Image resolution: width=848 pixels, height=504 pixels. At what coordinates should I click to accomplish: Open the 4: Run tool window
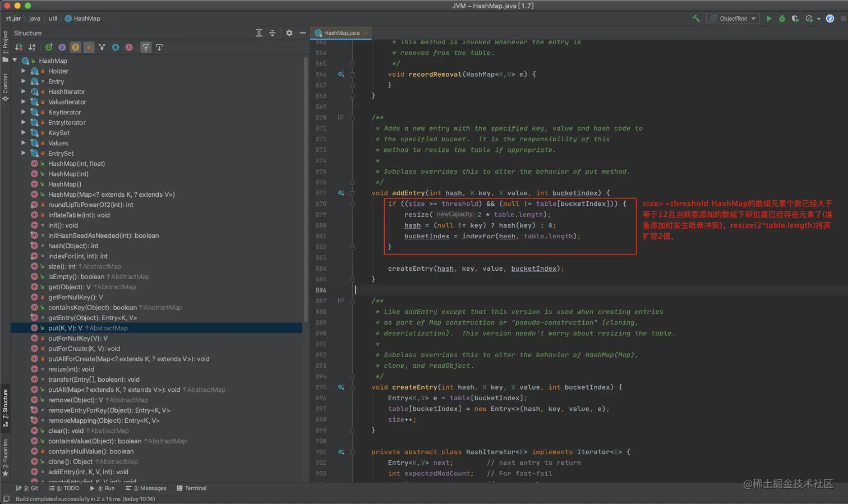tap(102, 488)
